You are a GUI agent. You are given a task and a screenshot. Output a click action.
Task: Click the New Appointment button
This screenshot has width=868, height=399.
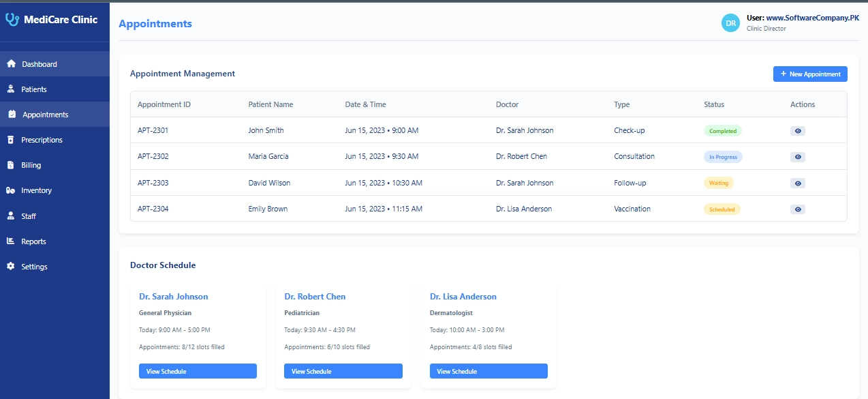click(810, 74)
